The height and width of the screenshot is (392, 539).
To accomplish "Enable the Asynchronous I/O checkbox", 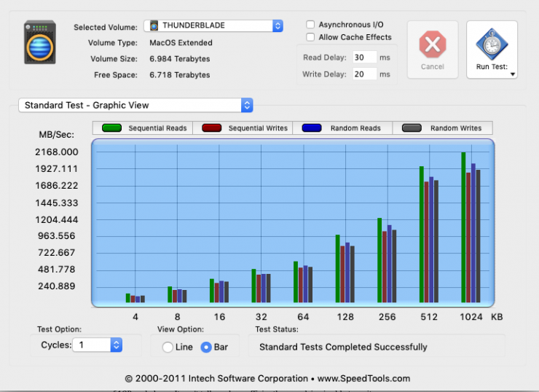I will [x=311, y=25].
